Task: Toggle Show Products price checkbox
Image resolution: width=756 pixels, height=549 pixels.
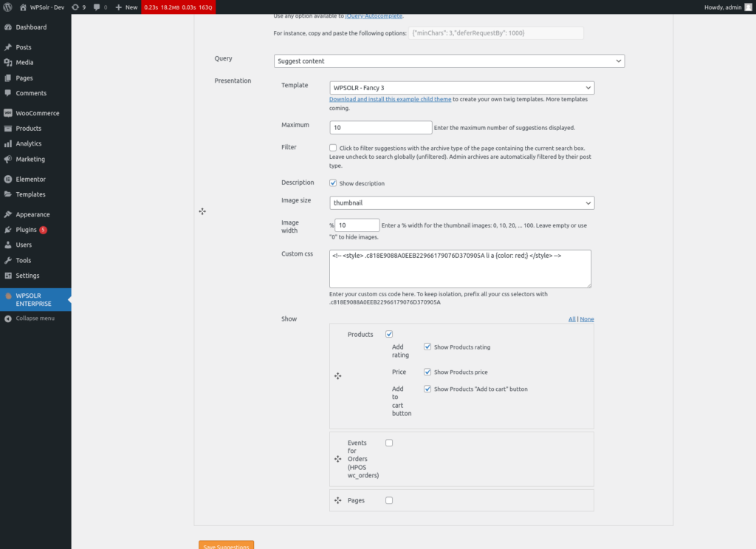Action: click(x=427, y=372)
